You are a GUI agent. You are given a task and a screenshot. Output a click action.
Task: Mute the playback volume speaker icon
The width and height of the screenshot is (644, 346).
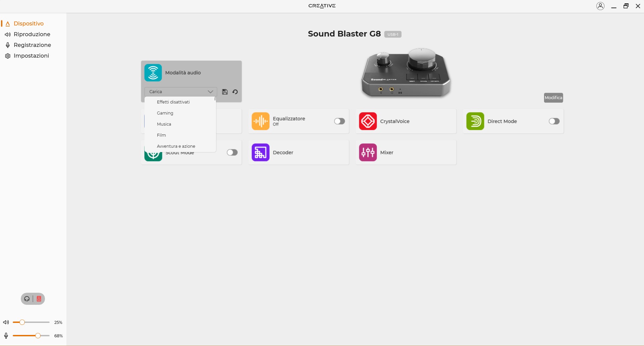tap(6, 322)
